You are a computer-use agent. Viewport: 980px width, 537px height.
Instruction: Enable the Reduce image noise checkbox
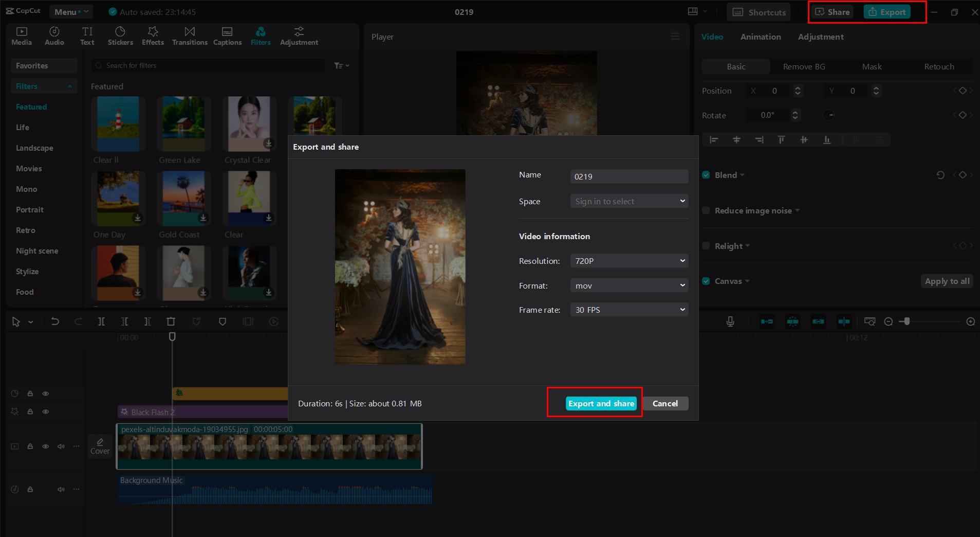[706, 210]
